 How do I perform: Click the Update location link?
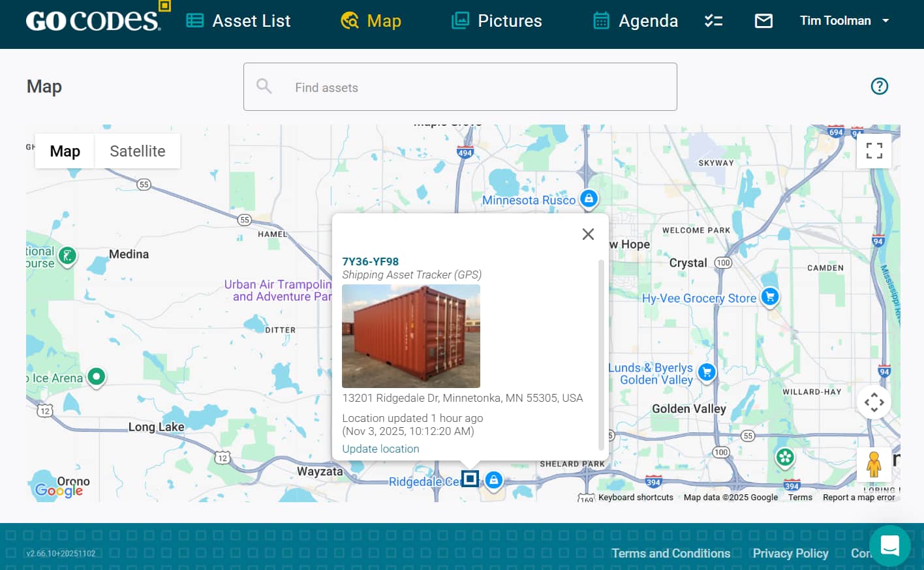[x=380, y=449]
